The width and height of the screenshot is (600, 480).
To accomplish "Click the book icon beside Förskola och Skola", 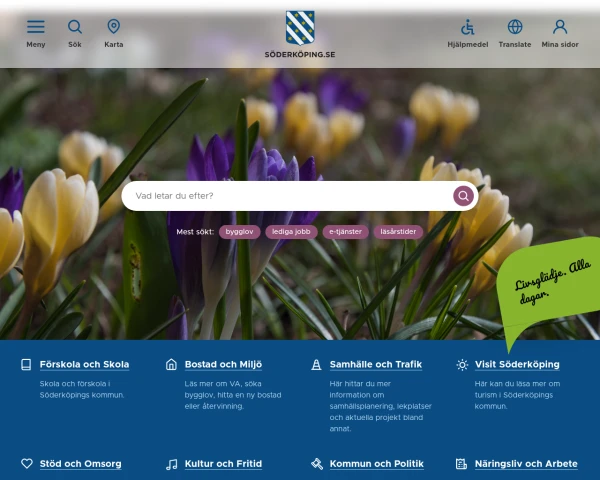I will tap(26, 364).
